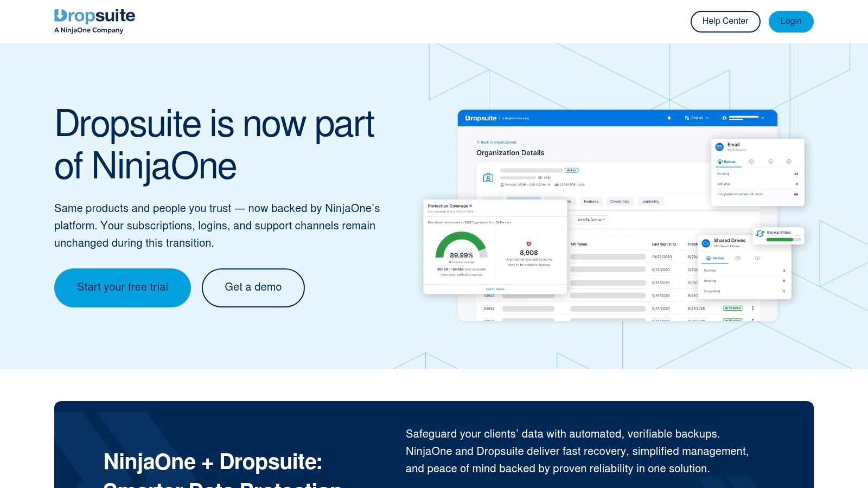Click the notification bell in dashboard preview
This screenshot has width=868, height=488.
pyautogui.click(x=669, y=118)
